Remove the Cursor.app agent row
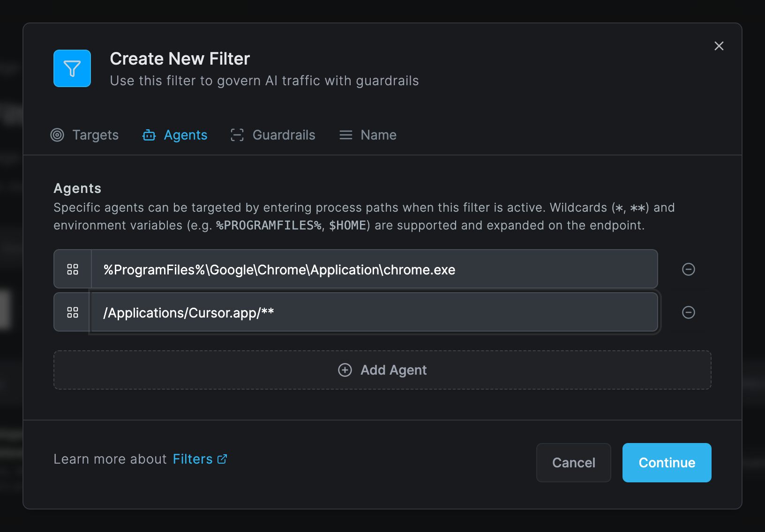The height and width of the screenshot is (532, 765). pos(688,312)
